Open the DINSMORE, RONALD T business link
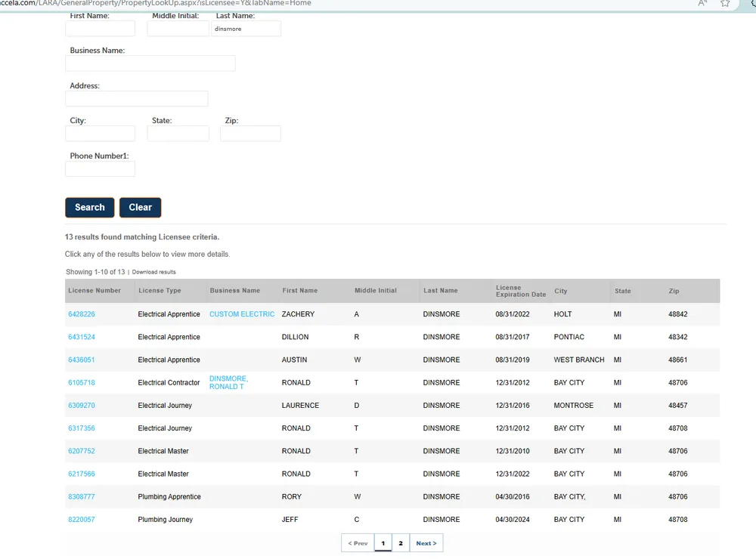 [x=228, y=382]
